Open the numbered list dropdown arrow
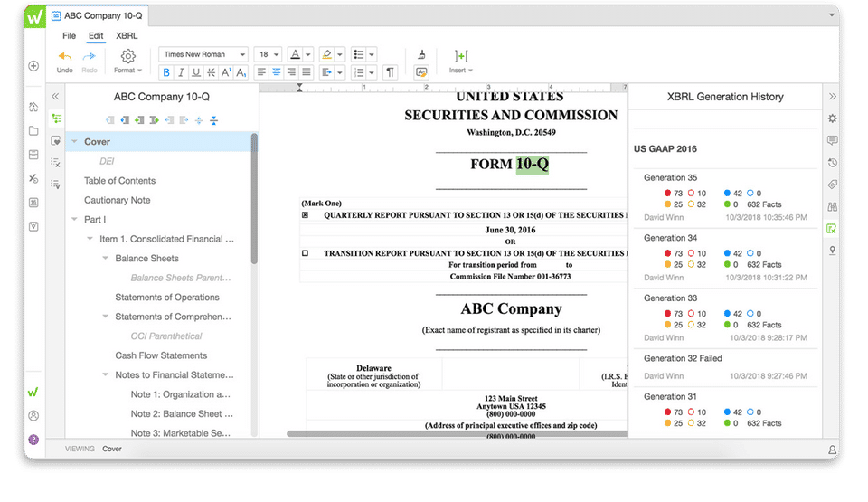868x502 pixels. [x=372, y=72]
